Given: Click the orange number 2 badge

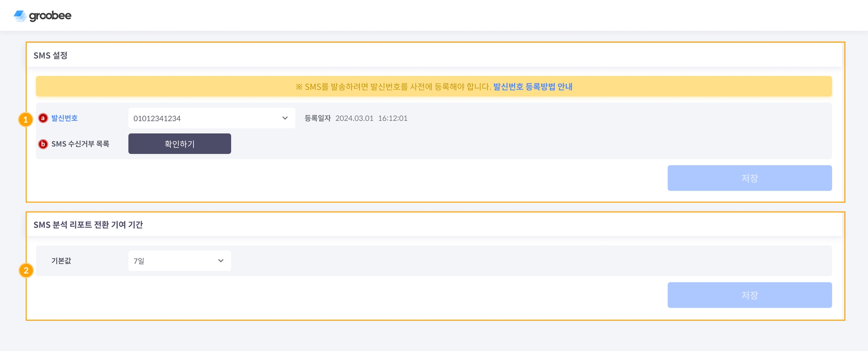Looking at the screenshot, I should point(26,270).
